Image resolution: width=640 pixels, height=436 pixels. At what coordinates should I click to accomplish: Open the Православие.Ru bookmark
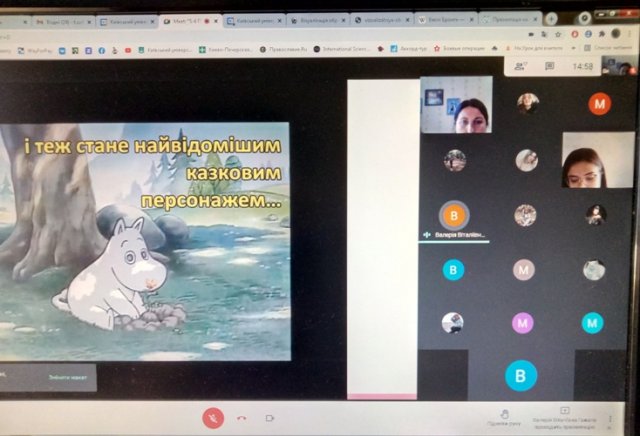283,49
